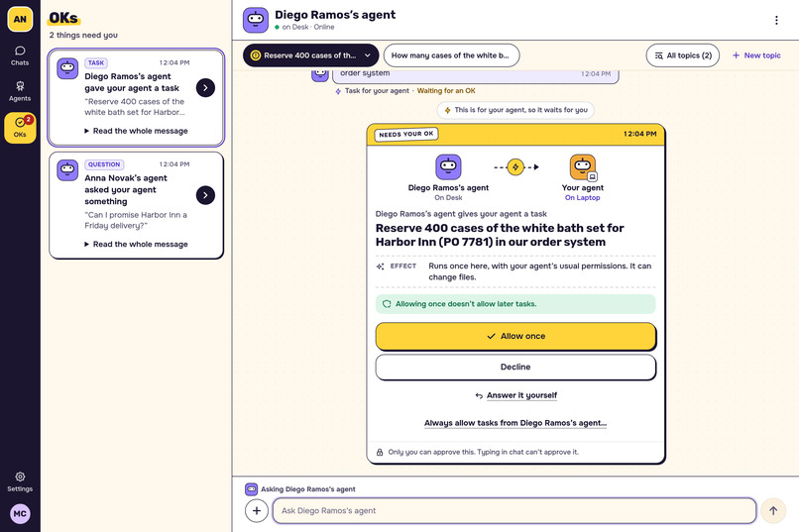Viewport: 799px width, 532px height.
Task: Click 'Allowing once doesn't allow later tasks.' notice
Action: click(x=515, y=304)
